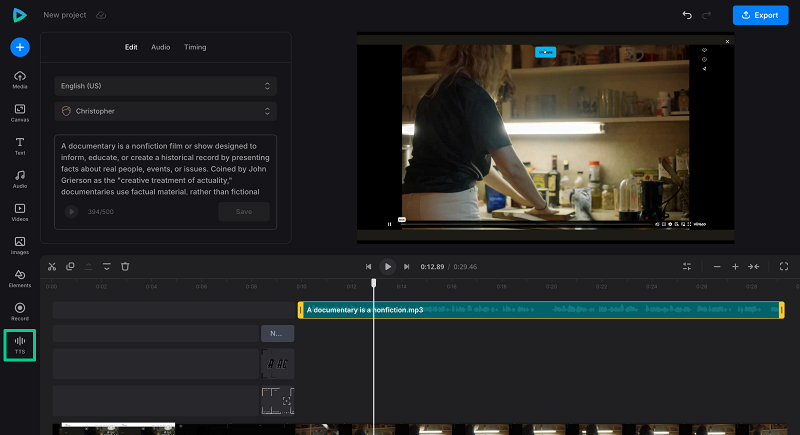The height and width of the screenshot is (435, 800).
Task: Open the Canvas panel
Action: [20, 113]
